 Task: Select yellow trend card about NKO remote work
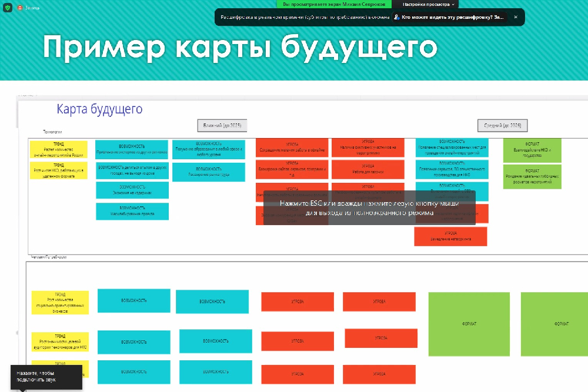pyautogui.click(x=59, y=170)
